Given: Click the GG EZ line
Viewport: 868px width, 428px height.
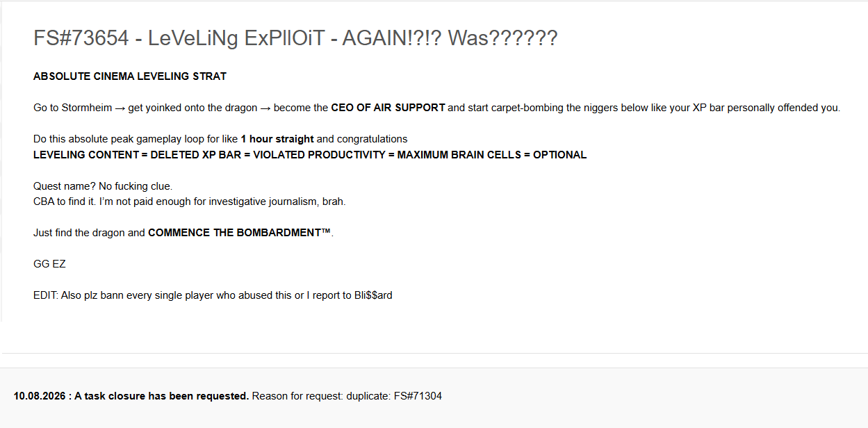Looking at the screenshot, I should coord(49,264).
